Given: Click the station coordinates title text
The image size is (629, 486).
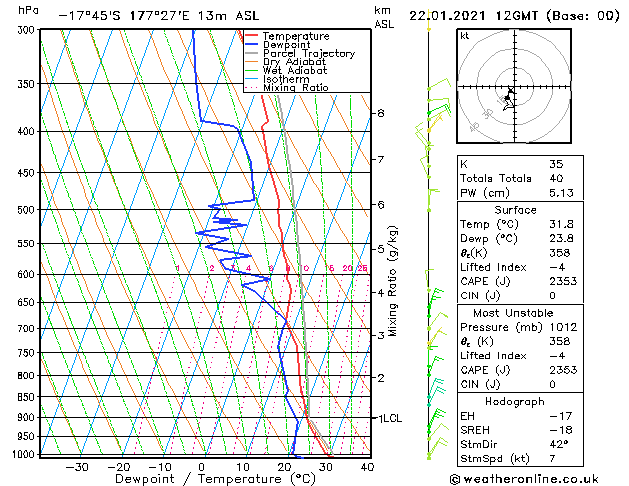Looking at the screenshot, I should (x=159, y=16).
